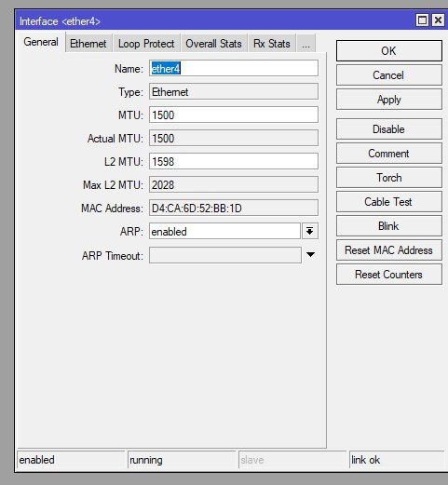Open the Loop Protect tab

pyautogui.click(x=146, y=44)
